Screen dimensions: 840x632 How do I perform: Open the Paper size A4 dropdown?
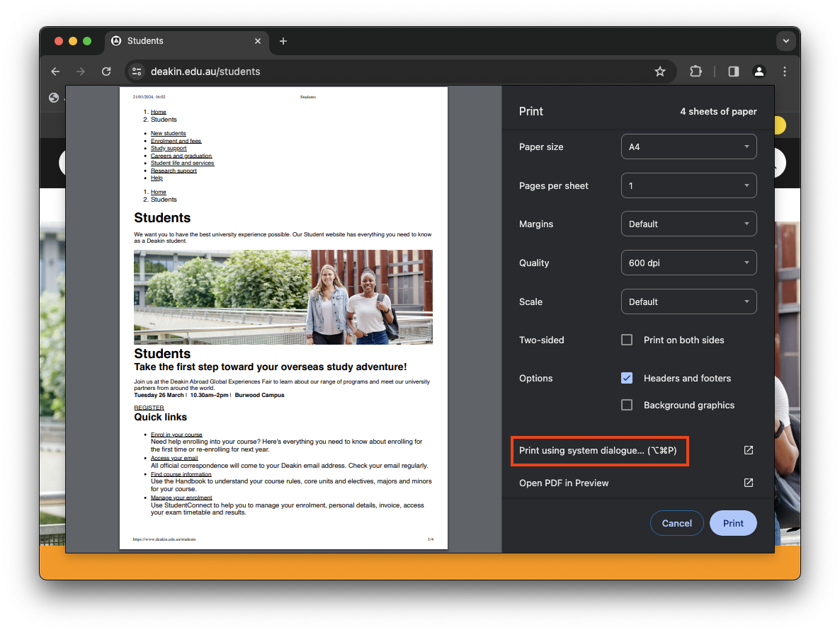[688, 147]
